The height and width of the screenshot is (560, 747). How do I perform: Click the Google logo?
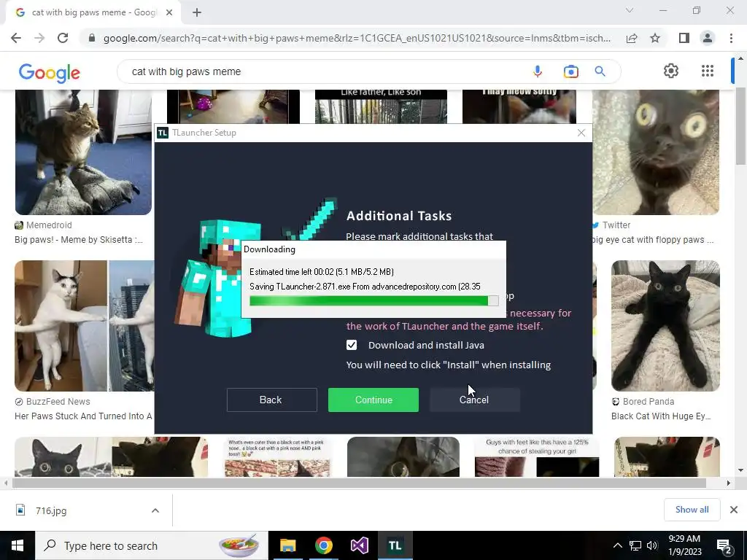click(50, 72)
